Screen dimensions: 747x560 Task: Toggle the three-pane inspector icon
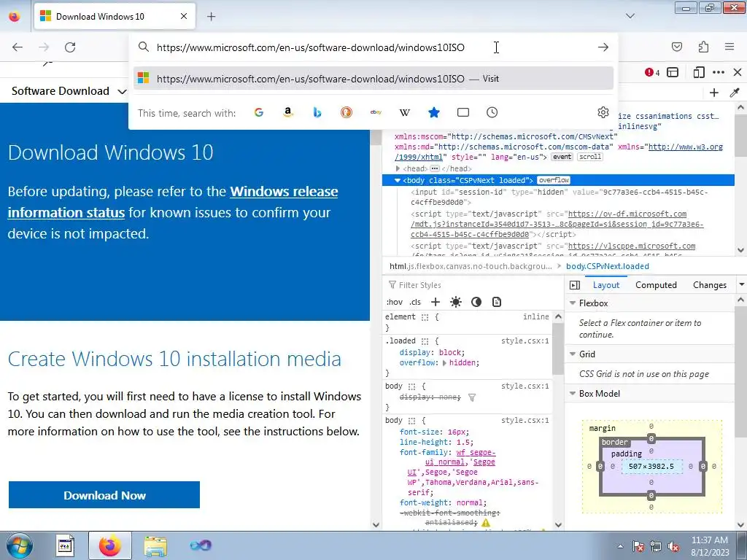[575, 285]
